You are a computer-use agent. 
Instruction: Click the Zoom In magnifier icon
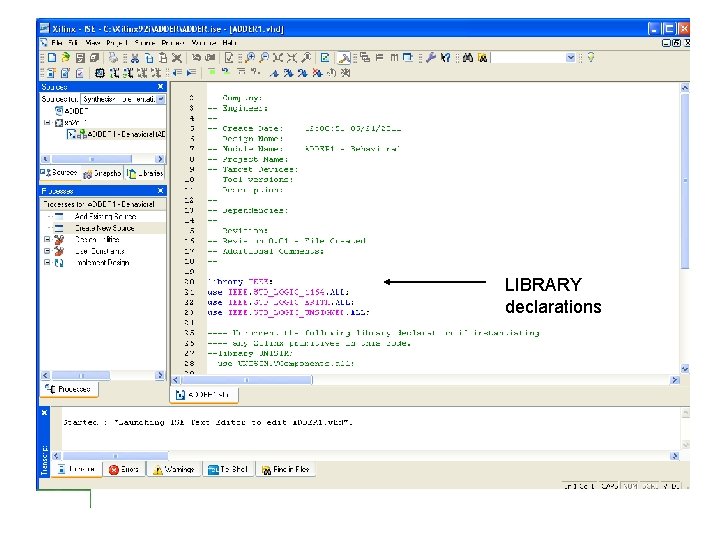[251, 59]
